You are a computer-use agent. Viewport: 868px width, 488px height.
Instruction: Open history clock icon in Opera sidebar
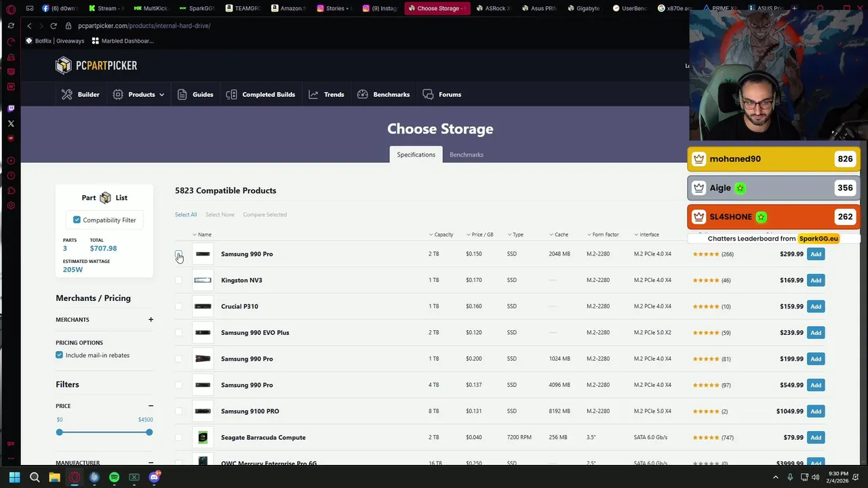click(11, 176)
